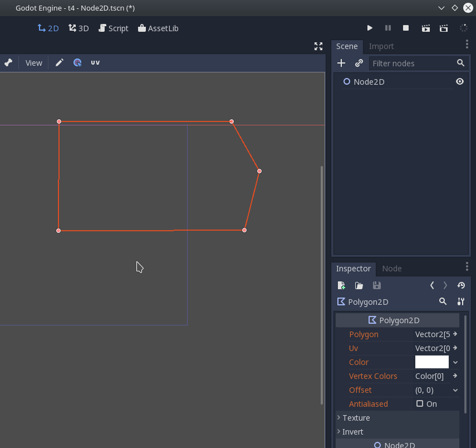Open the Offset value dropdown

455,390
